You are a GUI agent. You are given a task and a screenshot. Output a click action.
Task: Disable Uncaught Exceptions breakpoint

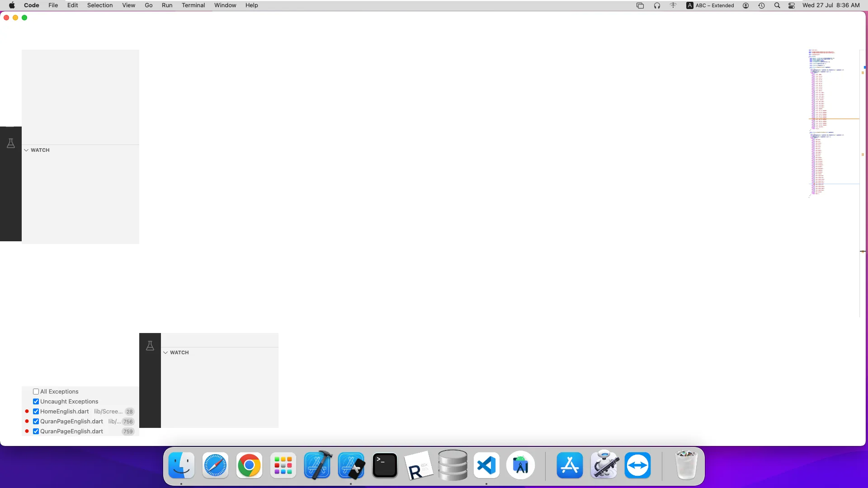(x=36, y=402)
